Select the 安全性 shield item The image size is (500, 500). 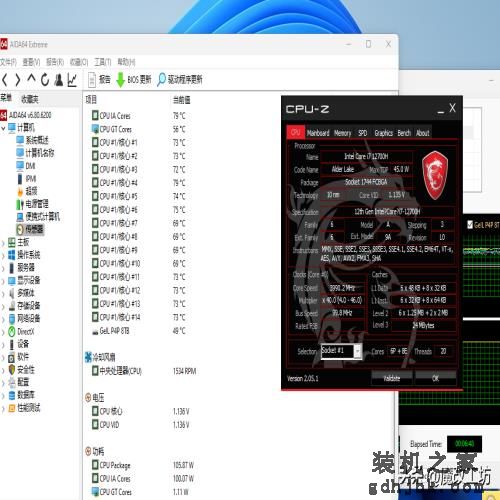tap(21, 370)
